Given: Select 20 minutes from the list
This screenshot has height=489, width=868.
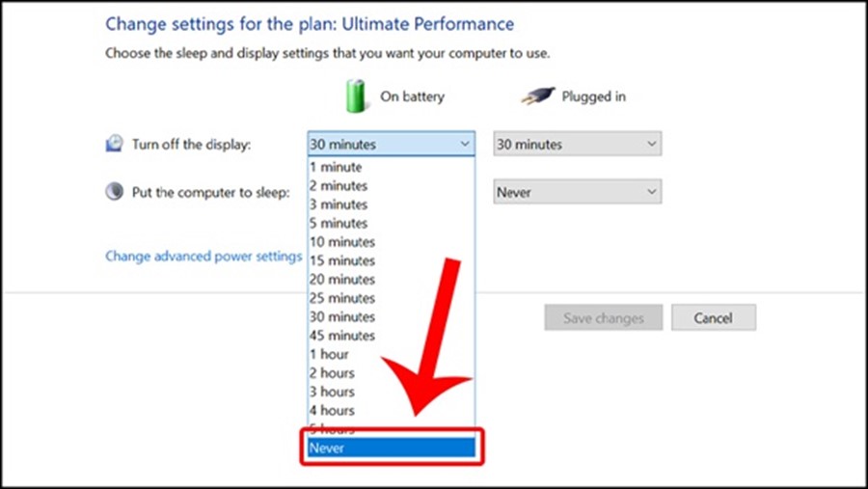Looking at the screenshot, I should 392,280.
